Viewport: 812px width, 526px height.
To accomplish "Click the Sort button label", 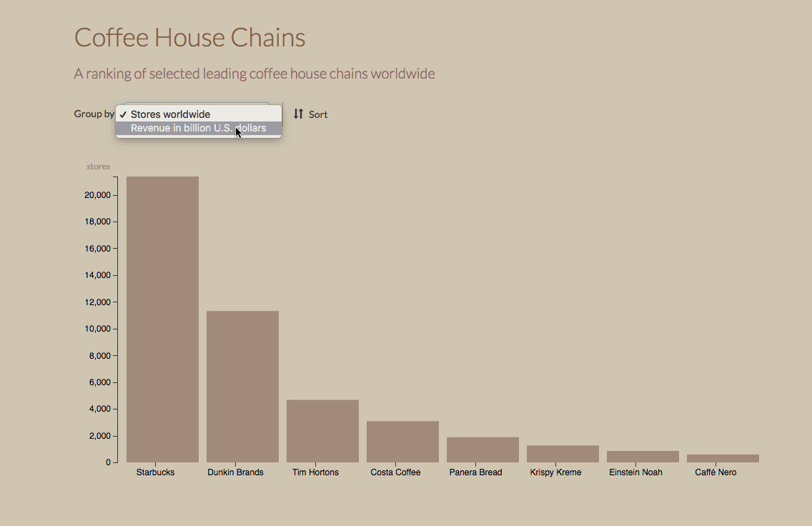I will [318, 114].
